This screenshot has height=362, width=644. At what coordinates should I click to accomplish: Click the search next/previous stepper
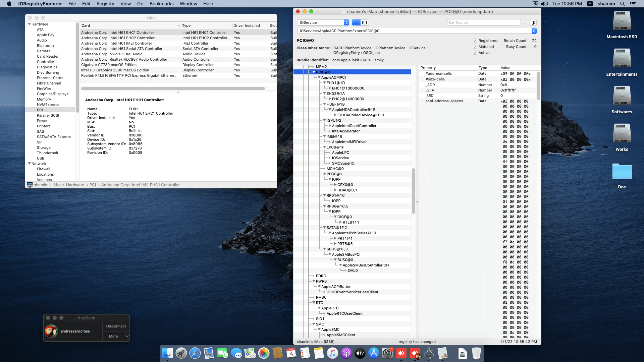click(525, 22)
